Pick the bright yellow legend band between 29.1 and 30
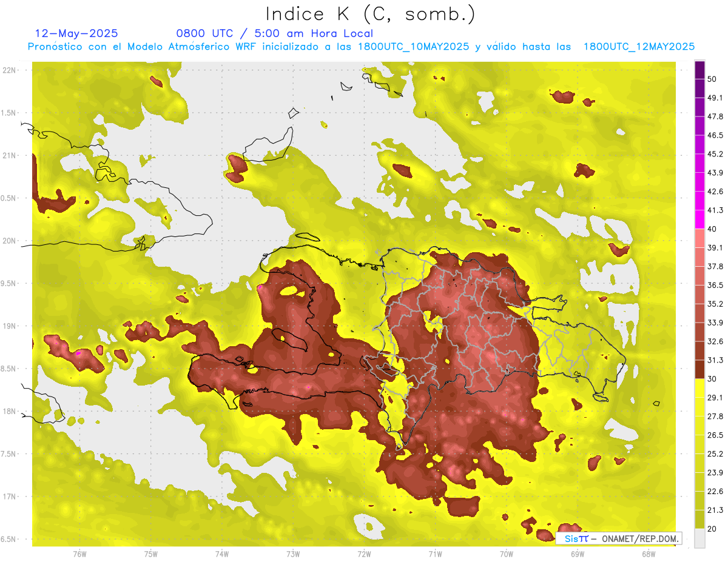 click(699, 388)
